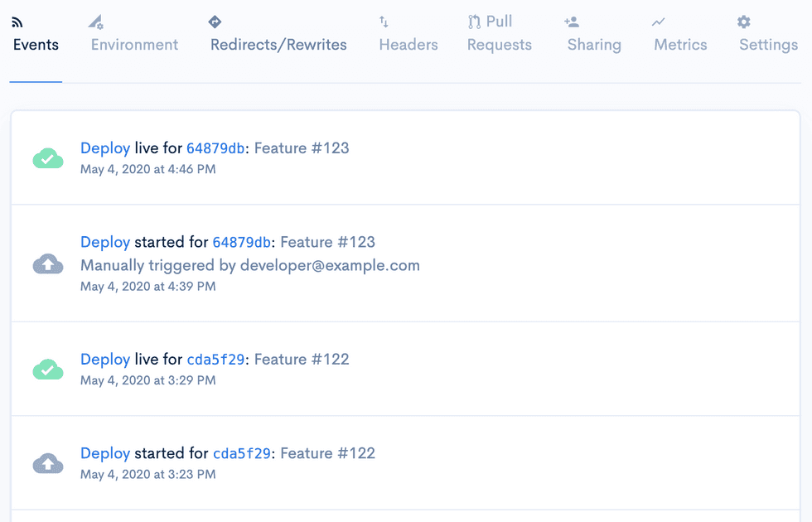
Task: Click green cloud icon for Feature #122 live deploy
Action: point(48,370)
